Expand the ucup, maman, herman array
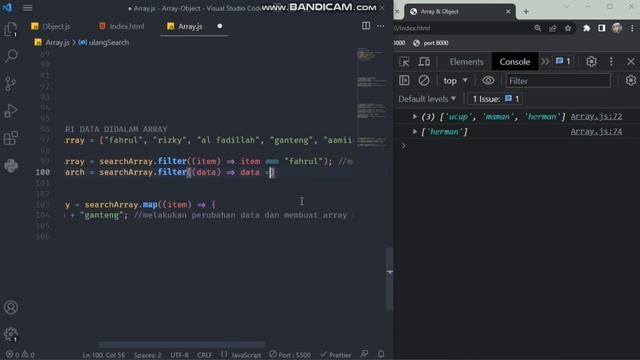 click(415, 116)
